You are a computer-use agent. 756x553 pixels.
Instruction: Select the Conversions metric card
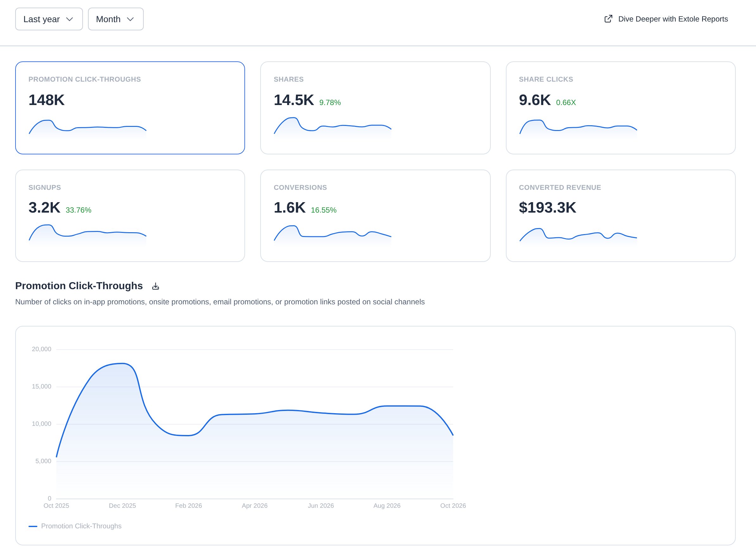pyautogui.click(x=375, y=215)
